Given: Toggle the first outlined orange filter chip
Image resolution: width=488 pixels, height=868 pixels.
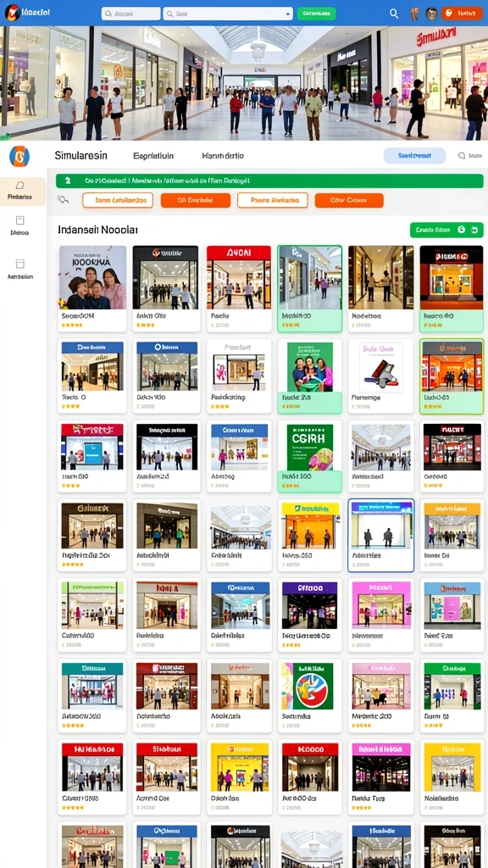Looking at the screenshot, I should click(118, 200).
